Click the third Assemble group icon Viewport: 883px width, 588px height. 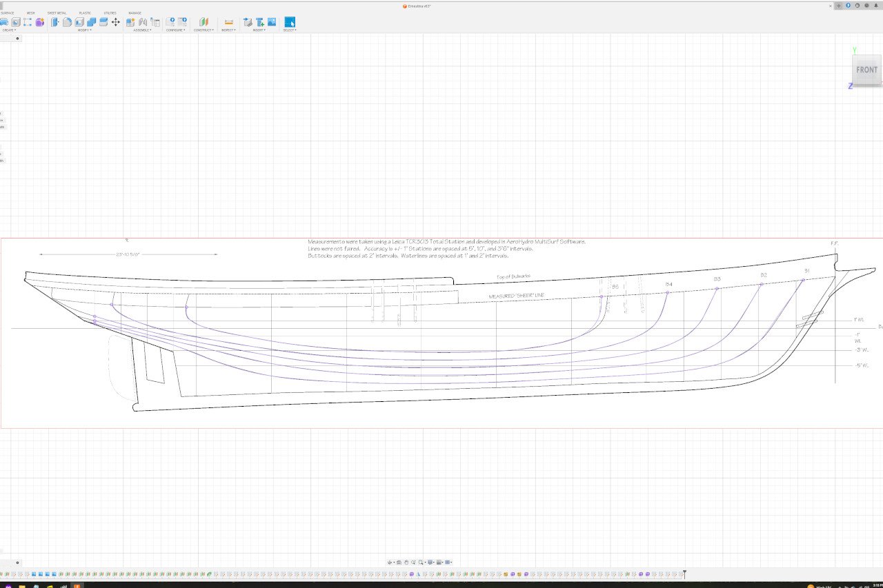155,22
